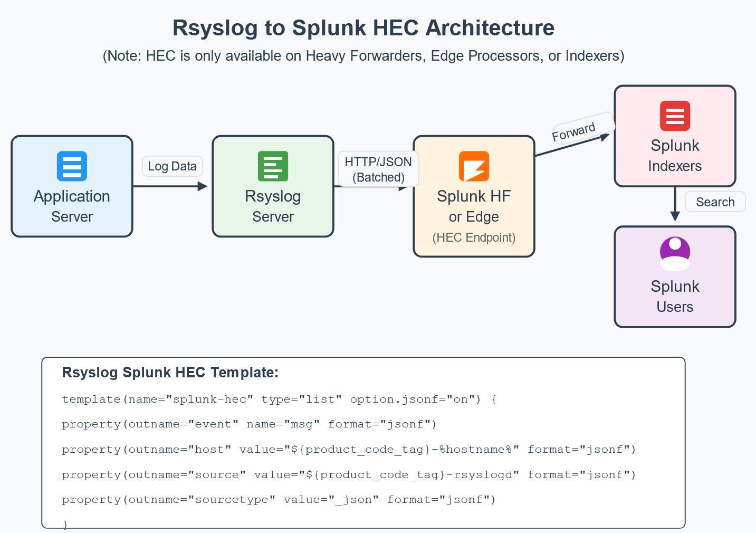
Task: Select the Log Data label
Action: point(173,166)
